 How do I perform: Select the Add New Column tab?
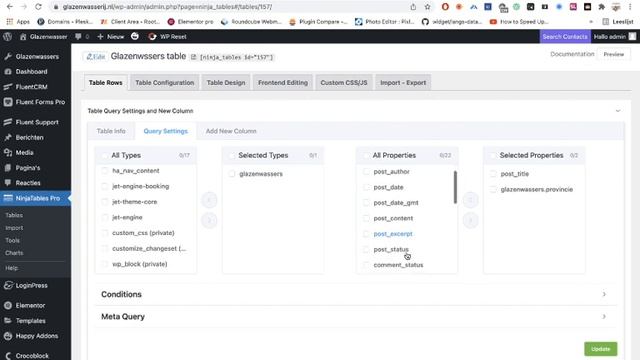(231, 131)
